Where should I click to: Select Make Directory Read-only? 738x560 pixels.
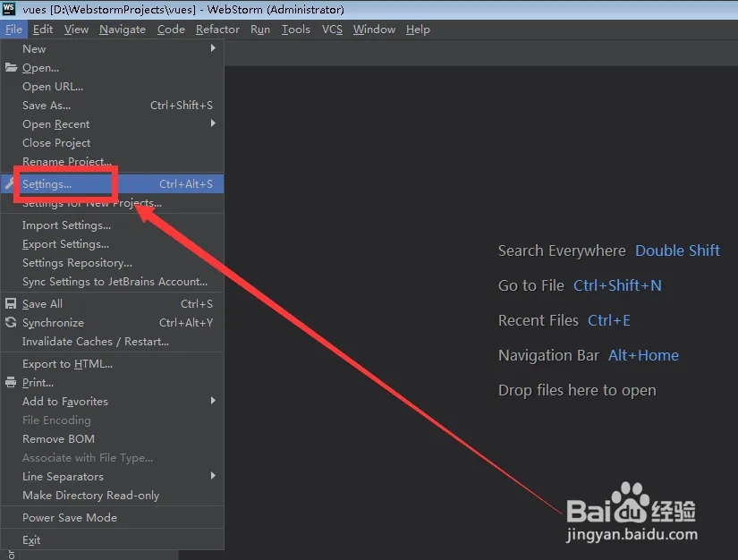tap(112, 495)
